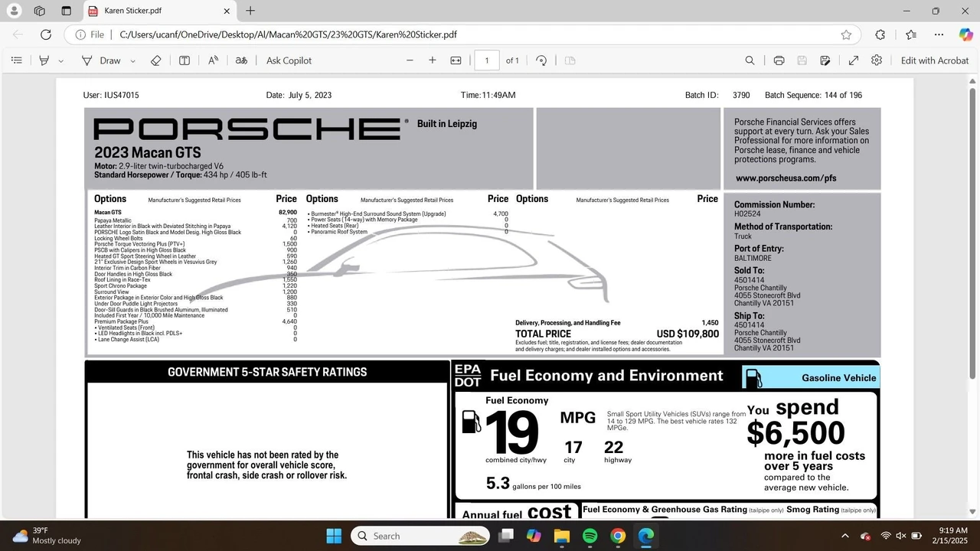Open browser Extensions menu
The image size is (980, 551).
pos(880,34)
